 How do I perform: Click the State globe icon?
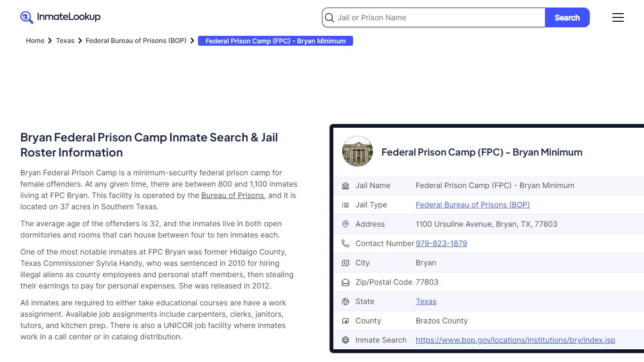[x=346, y=302]
